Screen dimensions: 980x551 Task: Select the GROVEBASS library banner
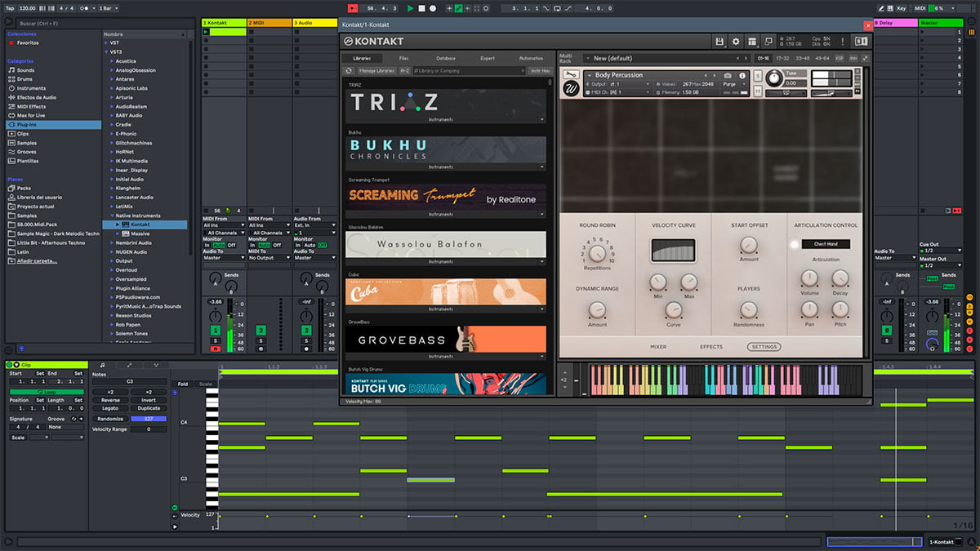click(x=446, y=340)
